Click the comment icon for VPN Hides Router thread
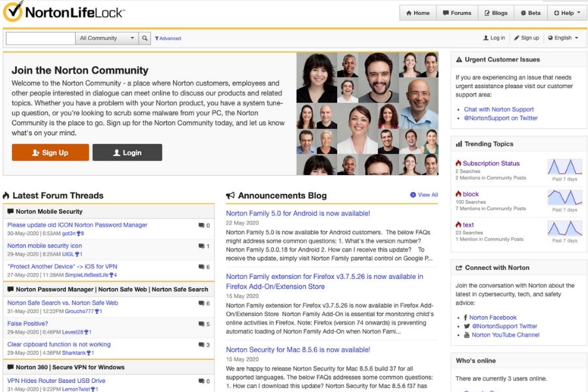This screenshot has width=588, height=392. tap(201, 381)
